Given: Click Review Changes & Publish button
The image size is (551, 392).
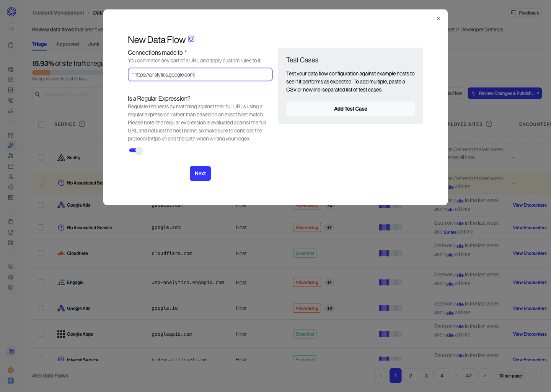Looking at the screenshot, I should [x=505, y=93].
